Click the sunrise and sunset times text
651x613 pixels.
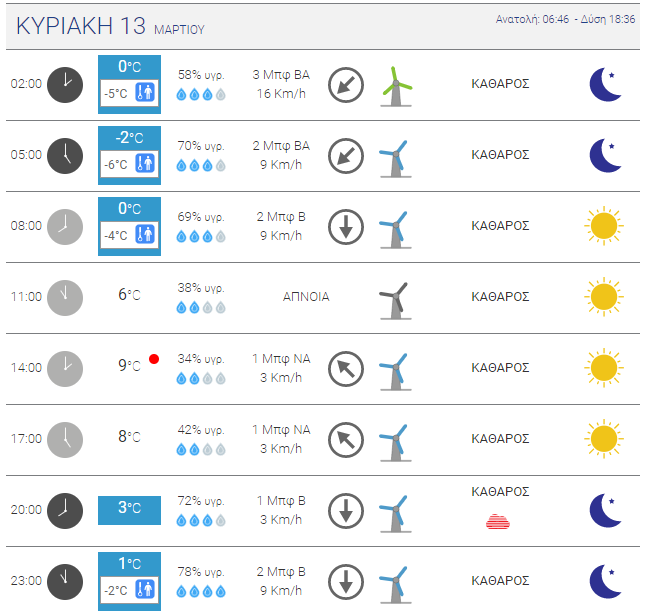click(565, 19)
